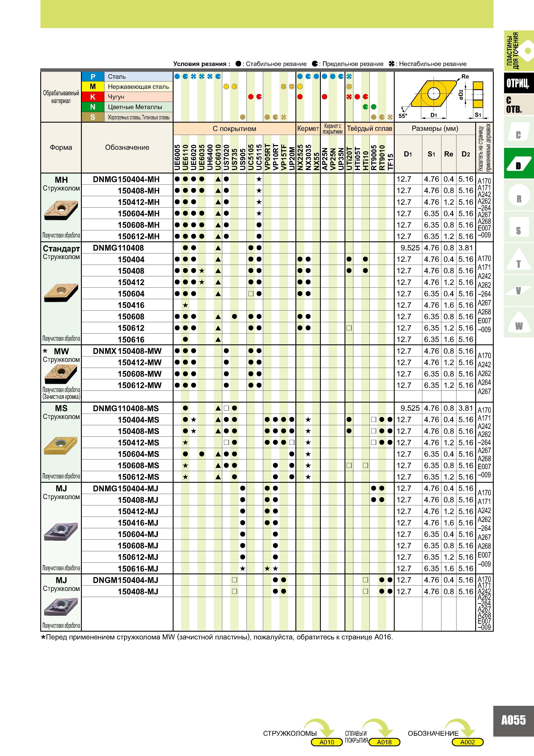Open the square S insert shape tab
534x756 pixels.
[518, 227]
